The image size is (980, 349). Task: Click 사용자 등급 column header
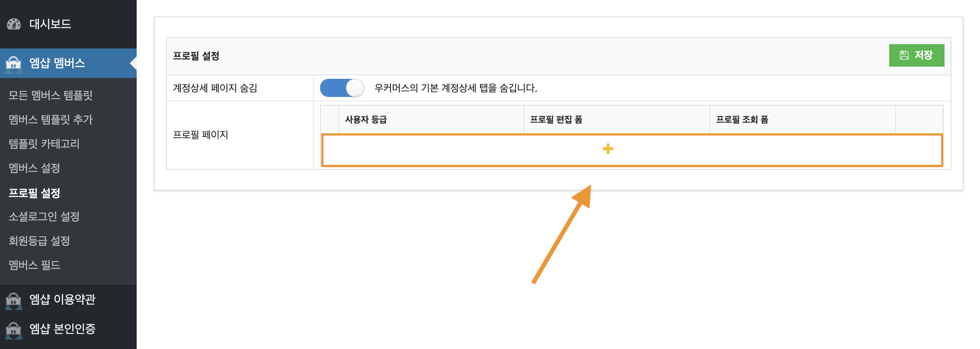366,120
